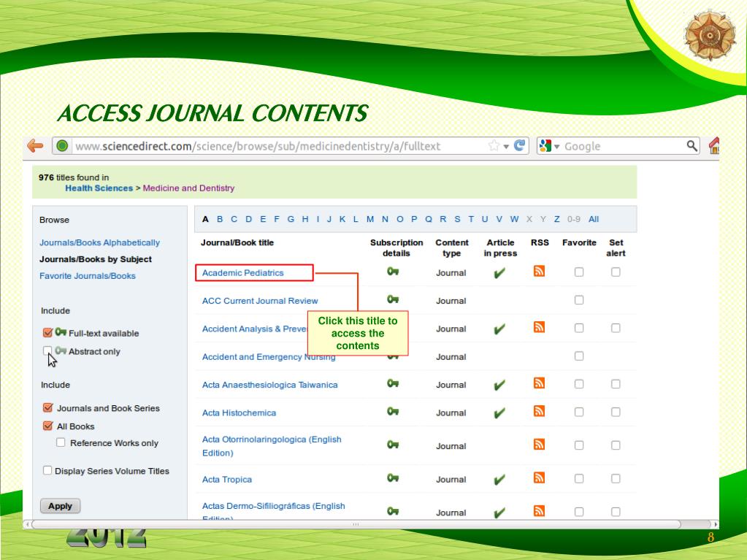Click Health Sciences breadcrumb link
747x560 pixels.
pos(99,188)
